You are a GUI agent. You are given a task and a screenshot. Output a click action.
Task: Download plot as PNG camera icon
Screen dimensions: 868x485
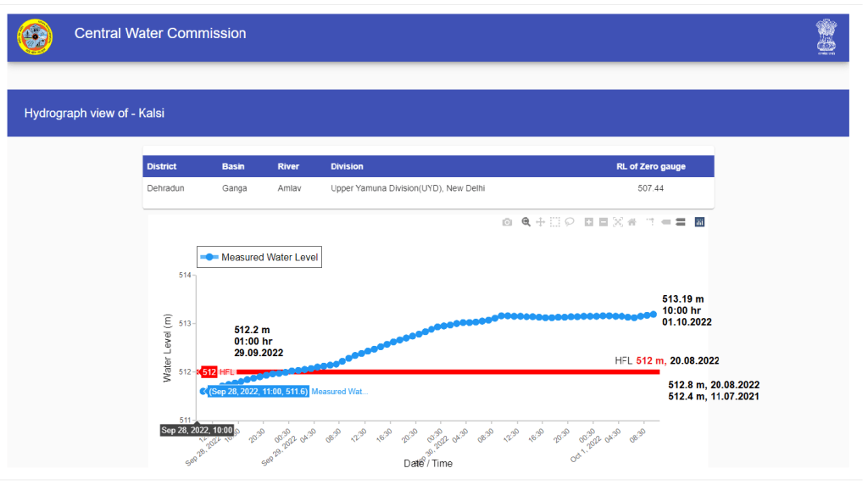pos(507,222)
